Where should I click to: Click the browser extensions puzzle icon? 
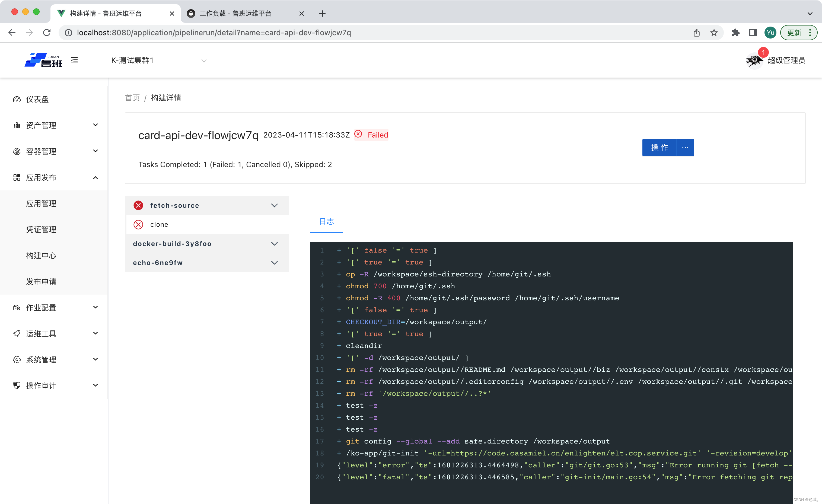coord(735,33)
